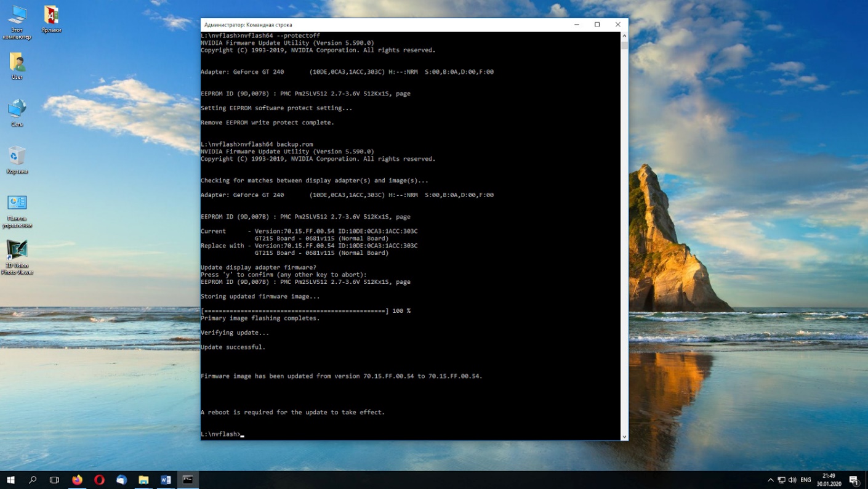The height and width of the screenshot is (489, 868).
Task: Open the Firefox browser from taskbar
Action: [x=77, y=480]
